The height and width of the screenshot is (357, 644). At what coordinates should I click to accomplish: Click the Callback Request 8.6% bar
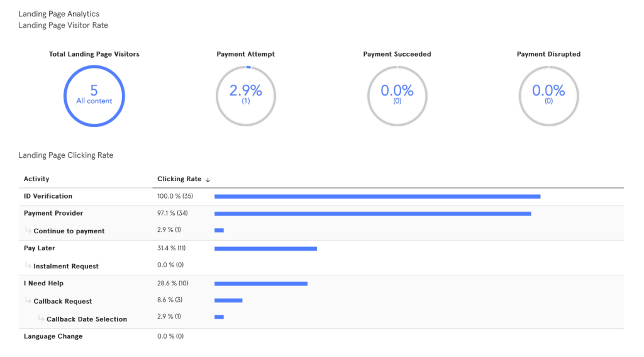228,300
